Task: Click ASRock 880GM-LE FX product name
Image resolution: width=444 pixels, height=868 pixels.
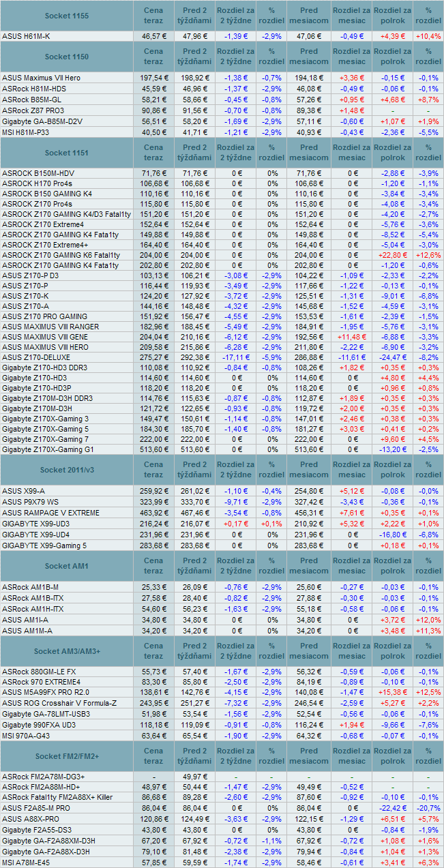Action: point(39,672)
